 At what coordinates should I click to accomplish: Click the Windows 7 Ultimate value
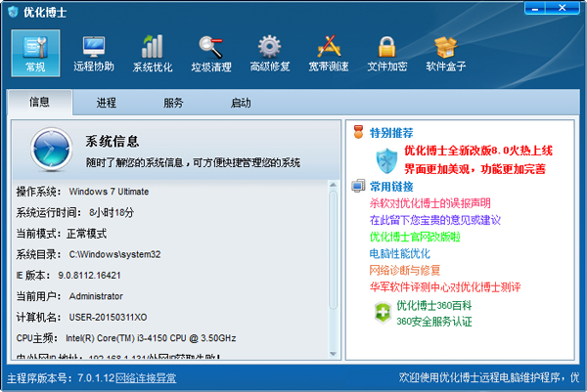(x=109, y=192)
